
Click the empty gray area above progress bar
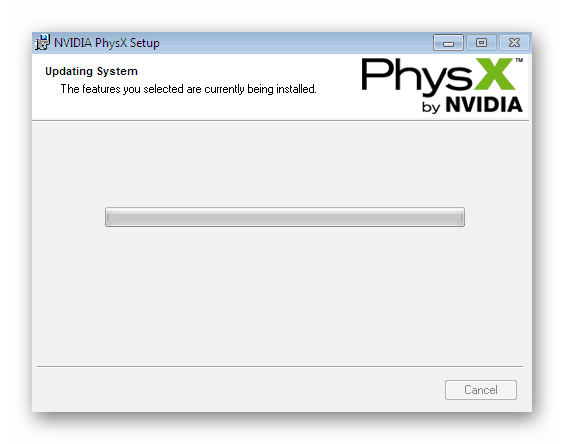pyautogui.click(x=281, y=164)
